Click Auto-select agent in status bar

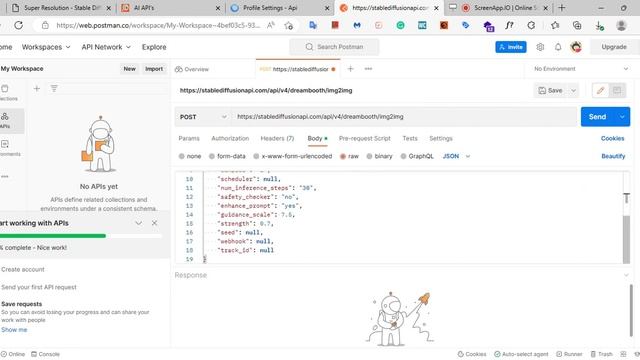point(521,354)
